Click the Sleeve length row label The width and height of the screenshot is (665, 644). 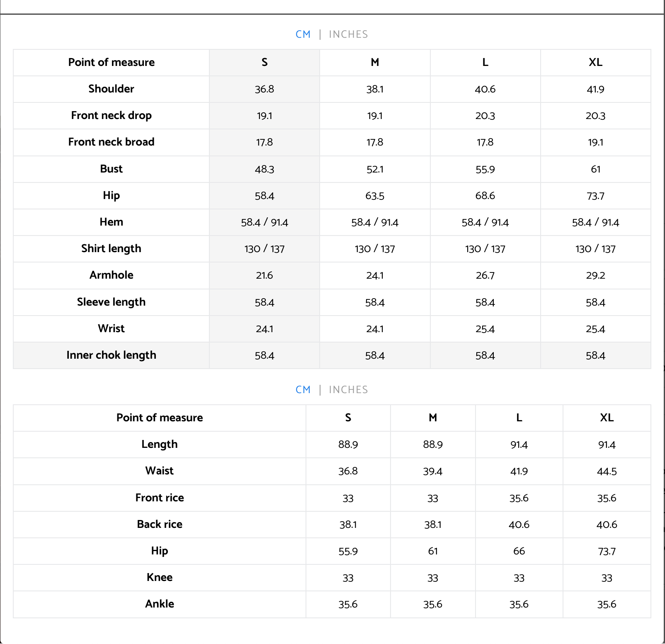(111, 302)
